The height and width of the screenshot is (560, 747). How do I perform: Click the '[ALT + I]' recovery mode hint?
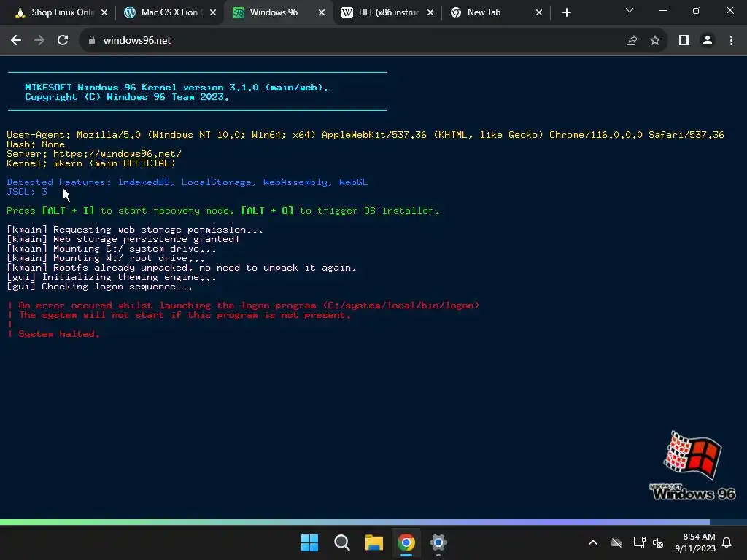click(x=68, y=211)
